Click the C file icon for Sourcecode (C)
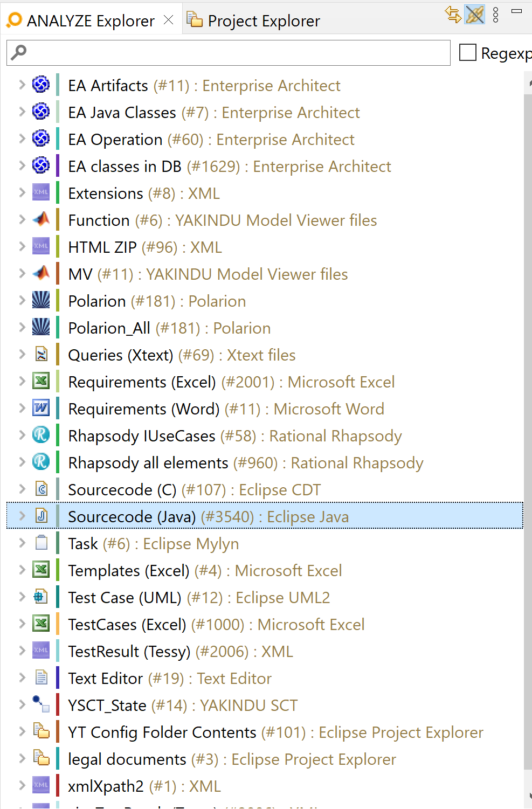 (41, 489)
